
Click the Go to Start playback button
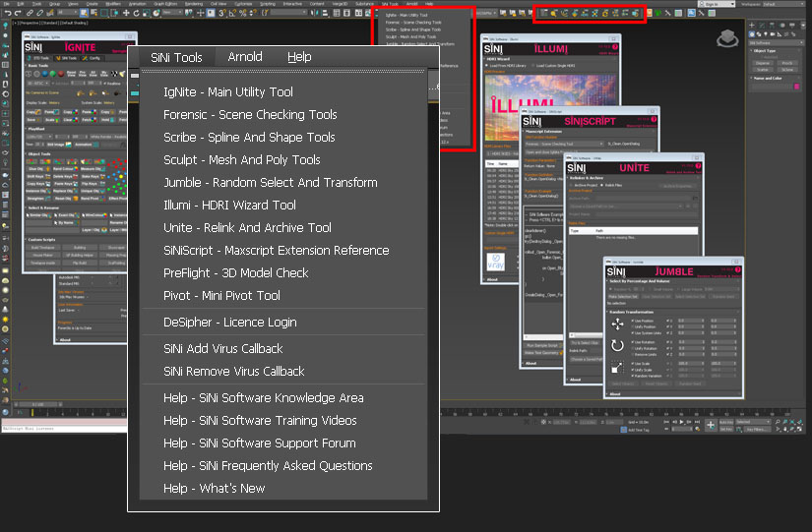pos(667,422)
